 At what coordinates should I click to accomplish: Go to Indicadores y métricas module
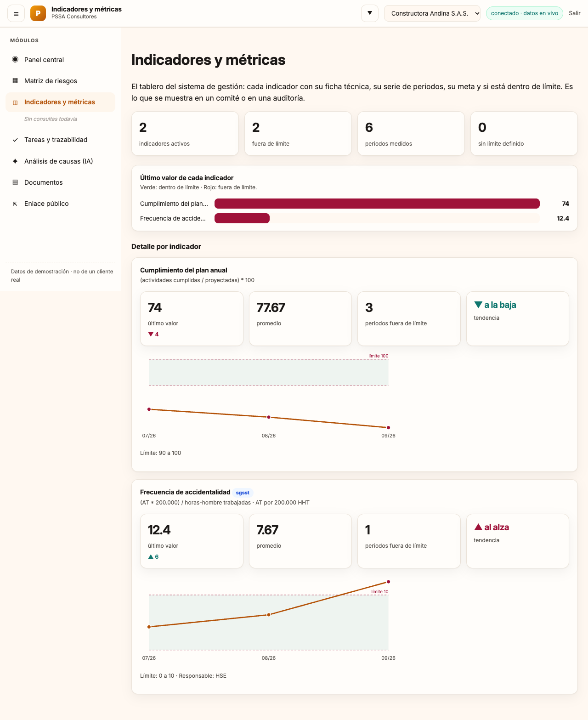click(60, 102)
